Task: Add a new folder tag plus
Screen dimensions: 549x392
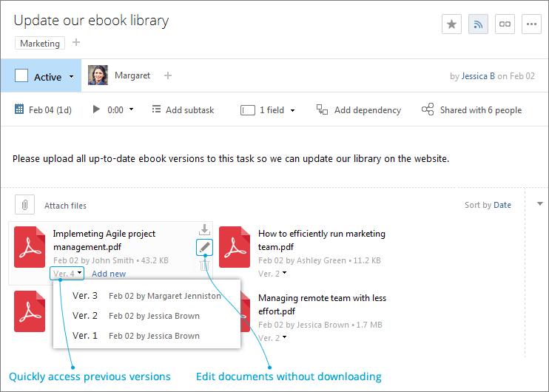Action: point(76,43)
